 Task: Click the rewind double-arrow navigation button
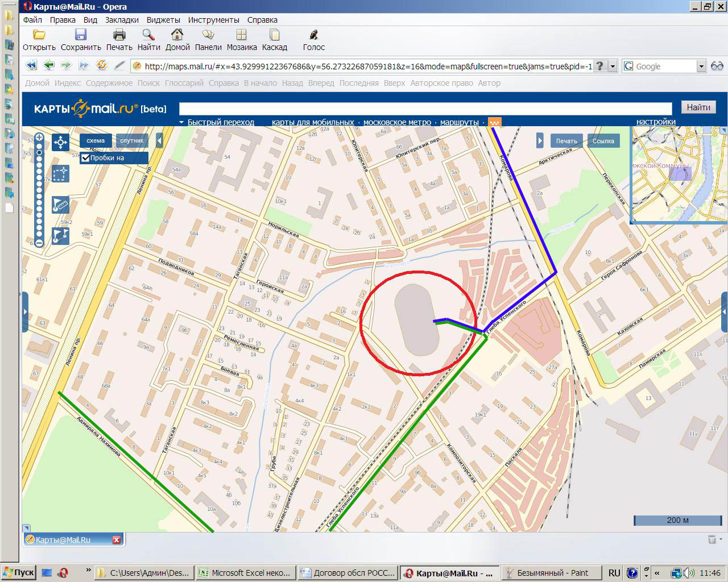(31, 65)
